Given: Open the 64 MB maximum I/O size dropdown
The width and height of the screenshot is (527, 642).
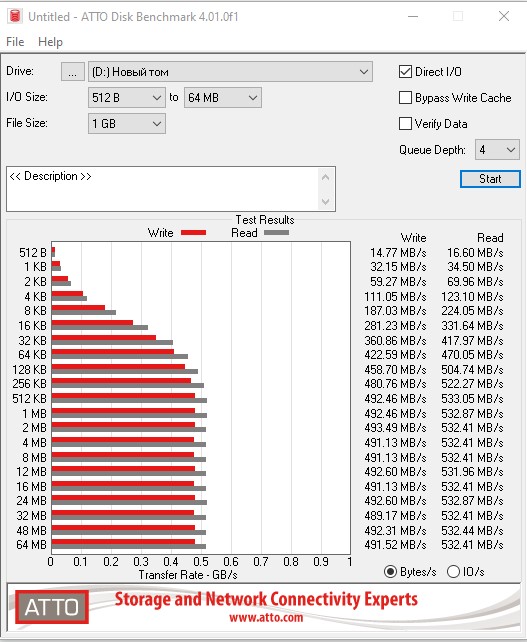Looking at the screenshot, I should click(223, 98).
